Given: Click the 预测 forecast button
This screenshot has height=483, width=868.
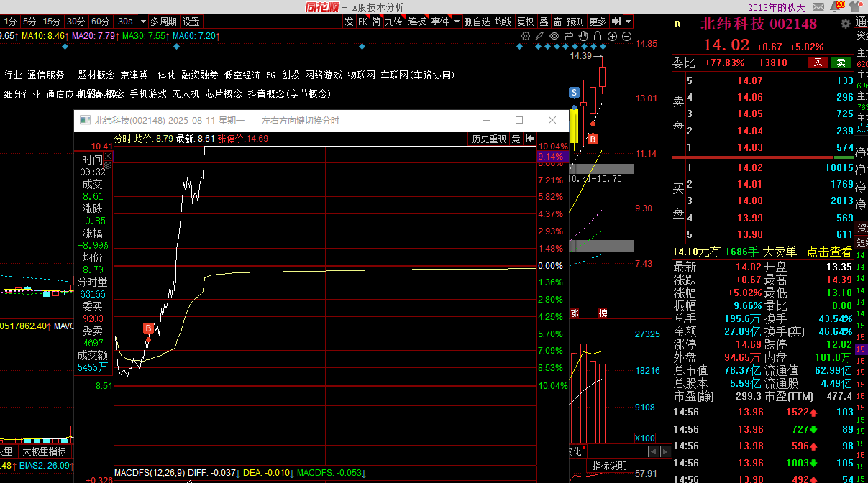Looking at the screenshot, I should pyautogui.click(x=576, y=22).
